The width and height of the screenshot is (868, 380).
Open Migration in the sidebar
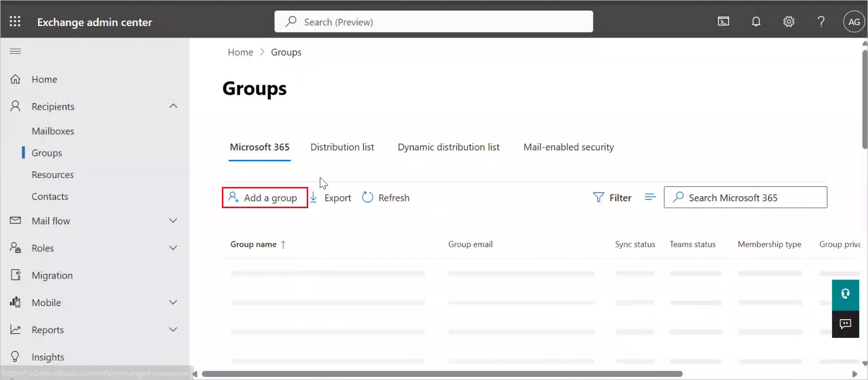pos(52,275)
